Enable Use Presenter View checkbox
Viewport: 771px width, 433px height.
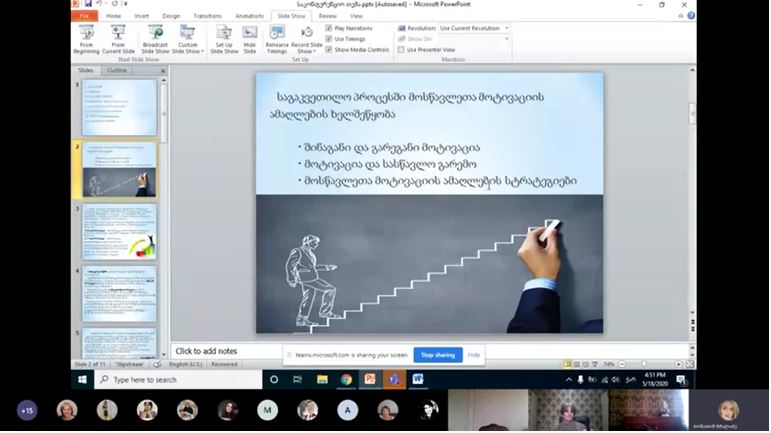point(401,49)
